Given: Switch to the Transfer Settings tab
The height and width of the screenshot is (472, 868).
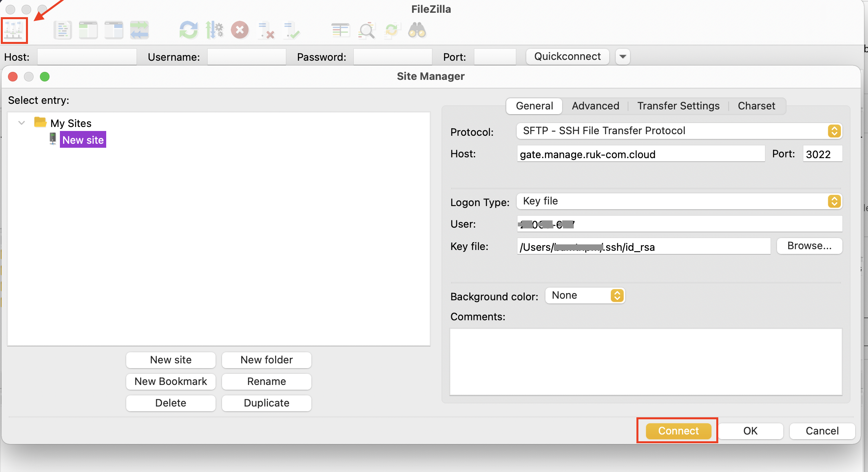Looking at the screenshot, I should pos(678,106).
